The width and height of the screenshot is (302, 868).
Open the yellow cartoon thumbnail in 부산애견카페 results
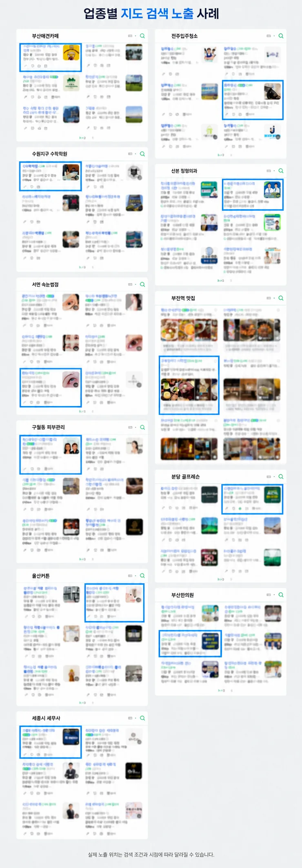(x=71, y=52)
